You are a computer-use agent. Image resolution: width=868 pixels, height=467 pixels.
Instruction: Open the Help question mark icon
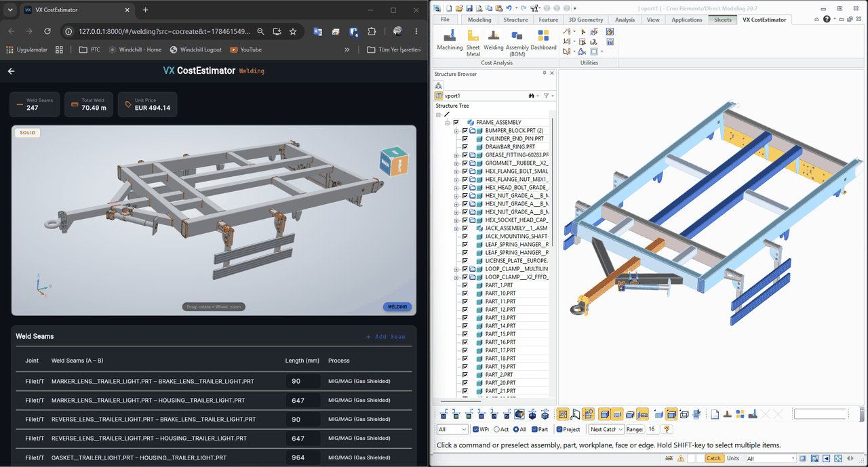click(x=827, y=20)
